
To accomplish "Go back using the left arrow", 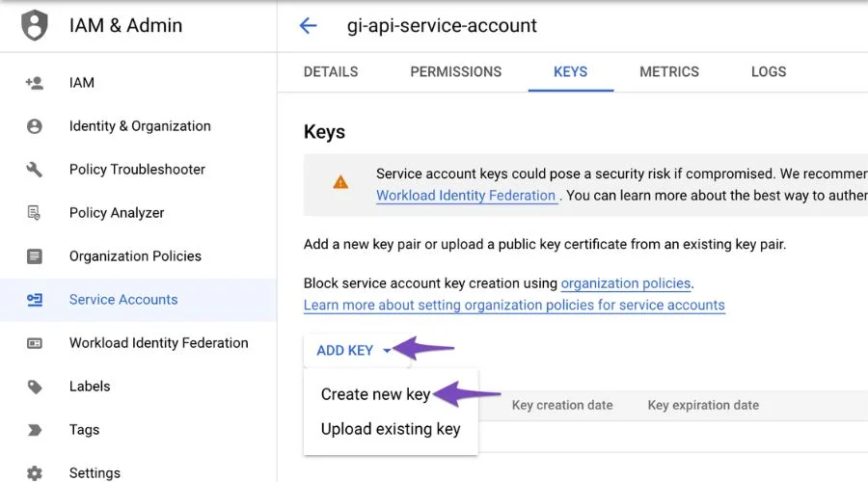I will (x=308, y=25).
